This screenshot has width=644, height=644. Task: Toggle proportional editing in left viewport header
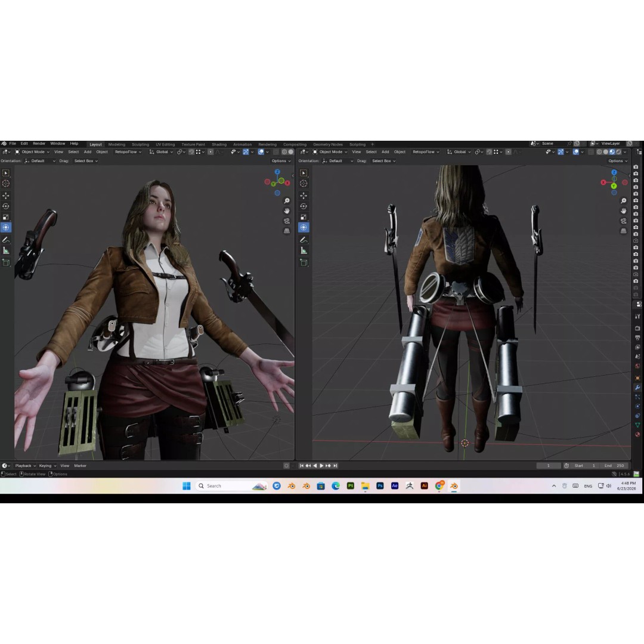[210, 152]
